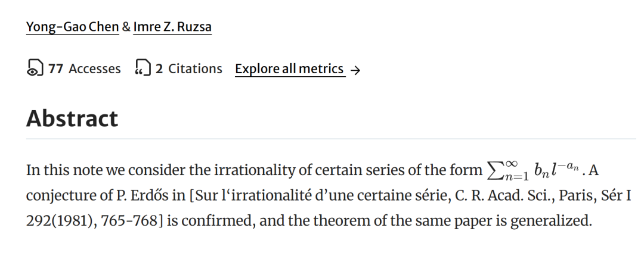Click the divider line beneath Abstract heading
This screenshot has height=256, width=644.
pyautogui.click(x=331, y=139)
